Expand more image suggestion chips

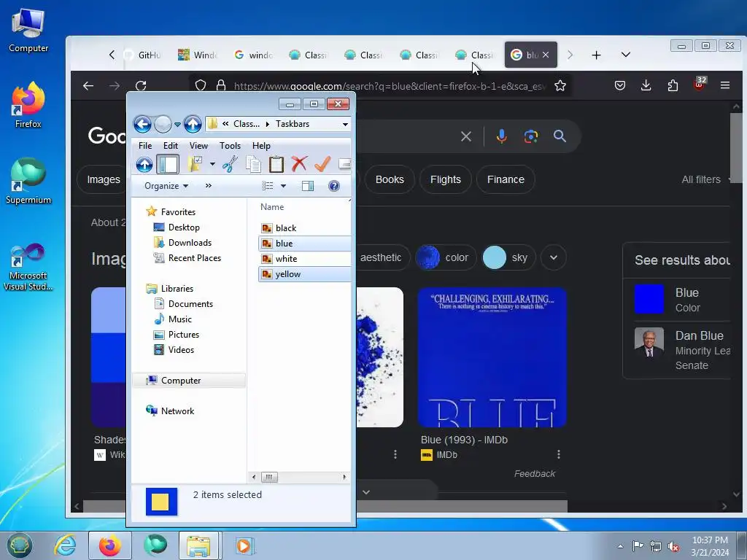554,257
